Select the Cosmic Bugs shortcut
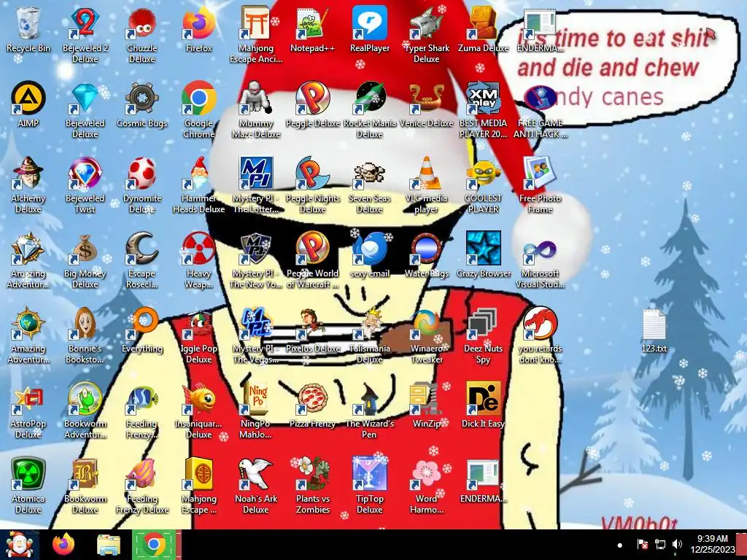 tap(142, 104)
